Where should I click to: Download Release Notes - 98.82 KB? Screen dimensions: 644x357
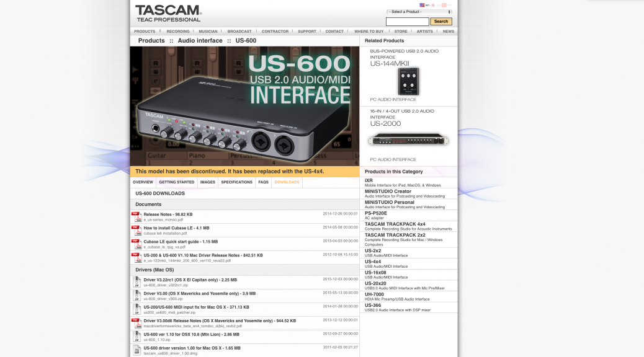point(168,214)
